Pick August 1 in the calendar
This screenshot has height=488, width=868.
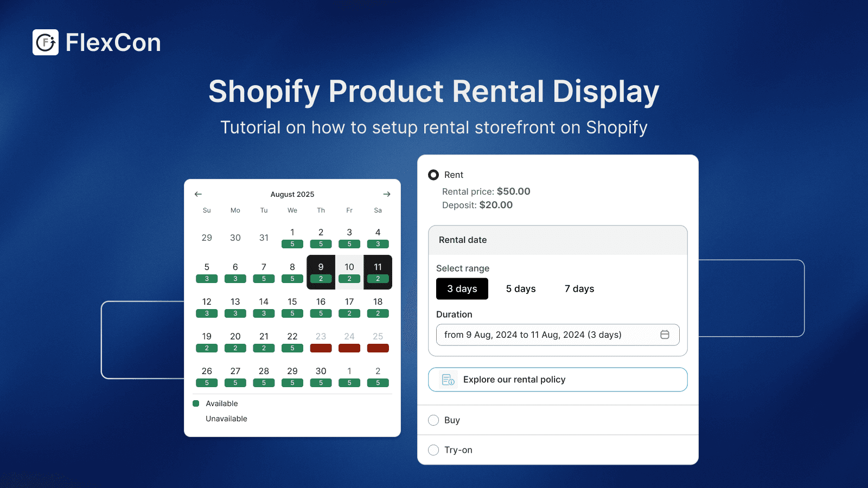pos(292,237)
